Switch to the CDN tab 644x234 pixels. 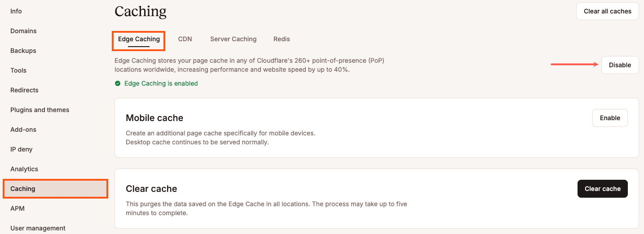[x=185, y=39]
